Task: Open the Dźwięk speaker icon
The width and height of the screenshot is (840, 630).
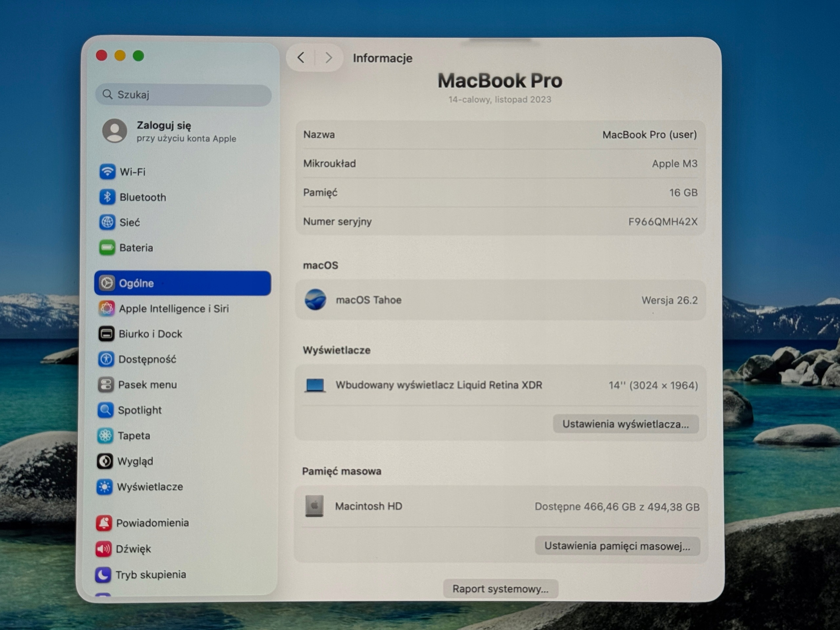Action: [x=103, y=549]
